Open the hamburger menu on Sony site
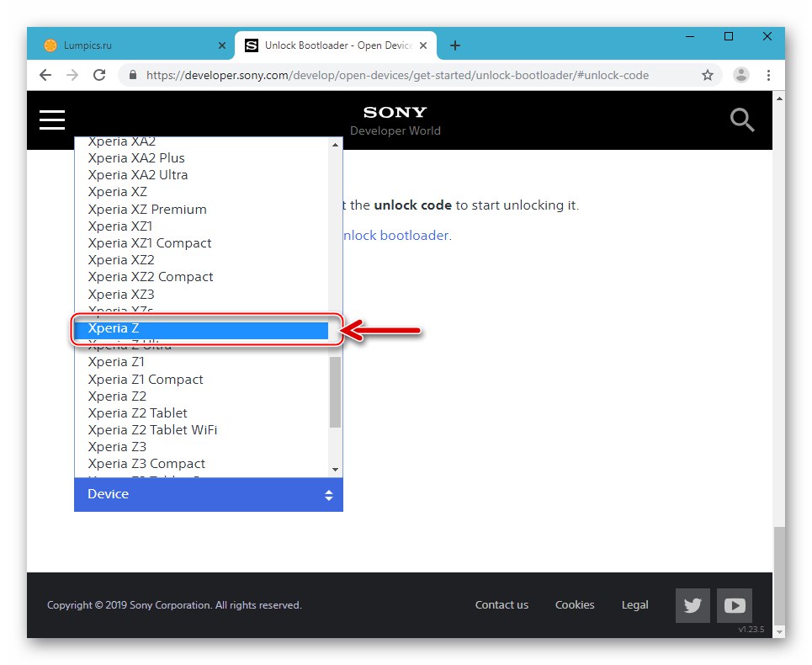This screenshot has height=665, width=812. pyautogui.click(x=52, y=120)
